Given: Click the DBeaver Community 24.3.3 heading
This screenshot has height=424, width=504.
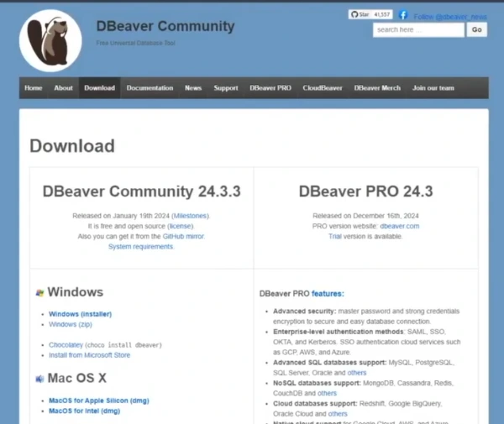Looking at the screenshot, I should pyautogui.click(x=141, y=191).
